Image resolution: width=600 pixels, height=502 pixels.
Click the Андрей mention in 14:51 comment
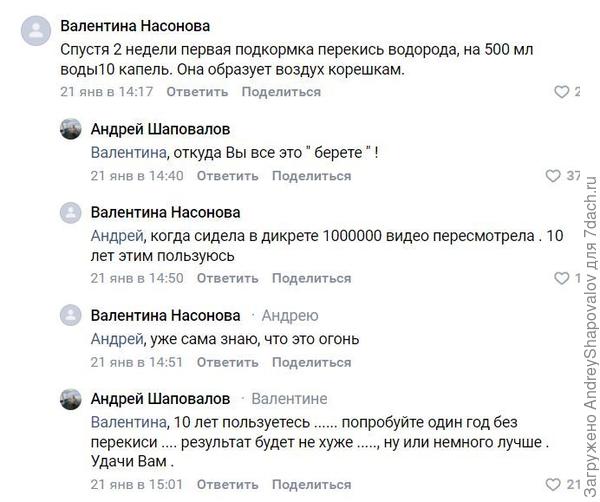[116, 338]
